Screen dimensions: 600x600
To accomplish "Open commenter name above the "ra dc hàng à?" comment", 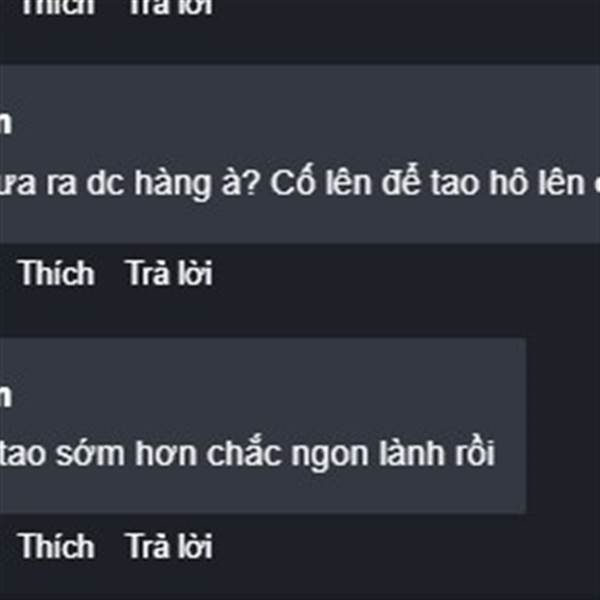I will click(x=5, y=123).
